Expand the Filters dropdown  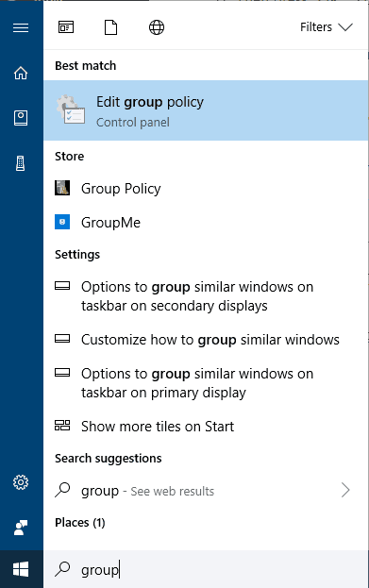(327, 27)
